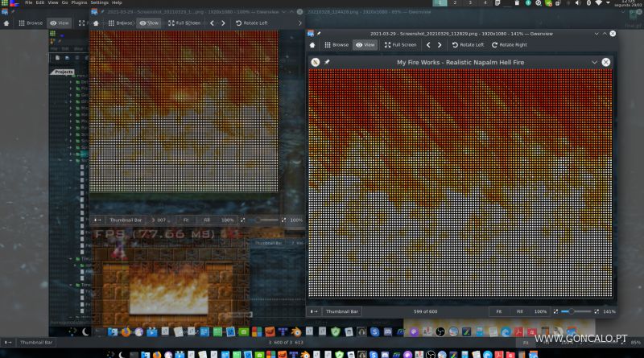Viewport: 644px width, 358px height.
Task: Open the Go menu in top menu bar
Action: point(64,3)
